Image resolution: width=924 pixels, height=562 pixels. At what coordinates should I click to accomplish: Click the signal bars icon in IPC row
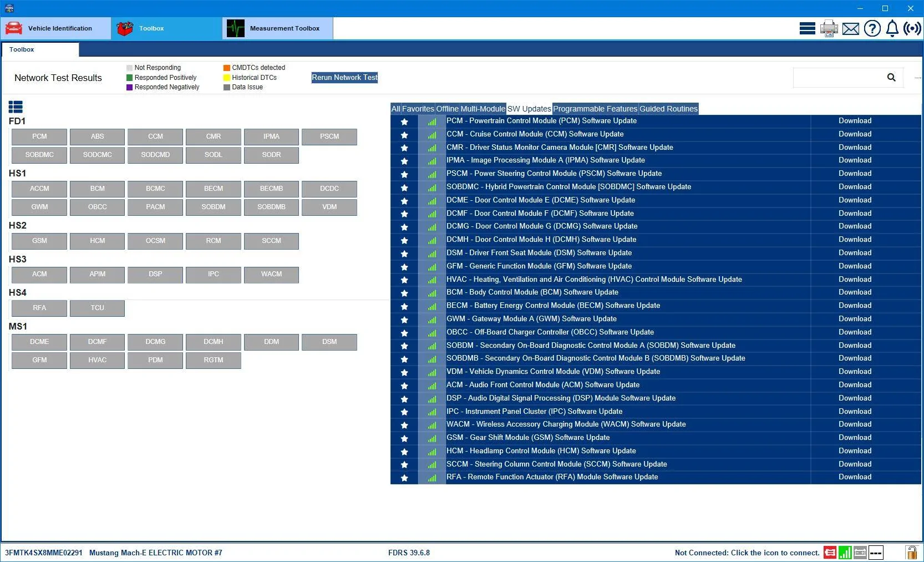pos(431,412)
